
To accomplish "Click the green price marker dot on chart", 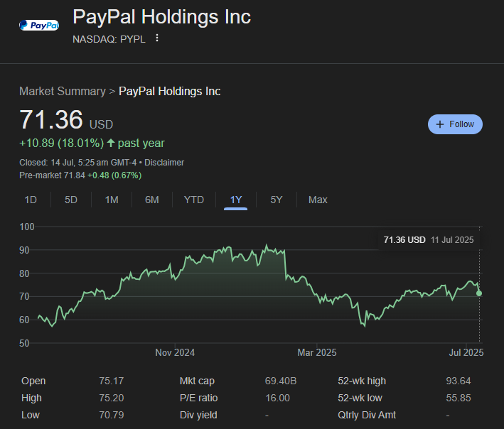I will (x=479, y=293).
